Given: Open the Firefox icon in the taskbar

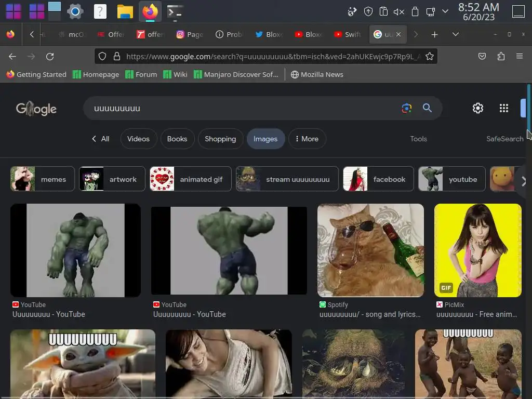Looking at the screenshot, I should pyautogui.click(x=150, y=12).
